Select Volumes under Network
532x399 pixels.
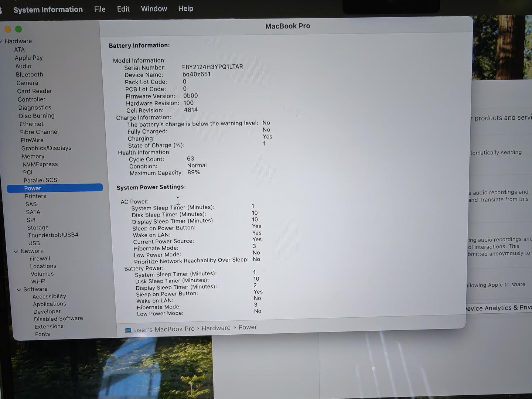(x=42, y=274)
